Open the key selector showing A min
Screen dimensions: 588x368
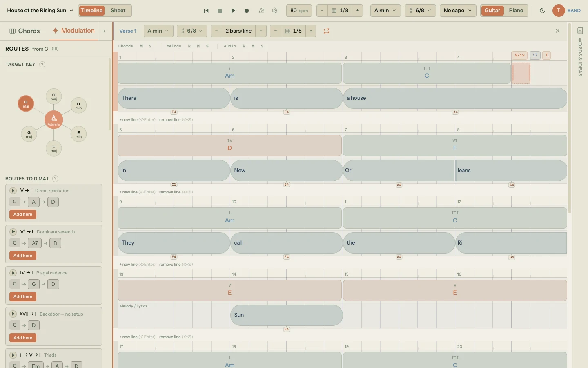(384, 11)
